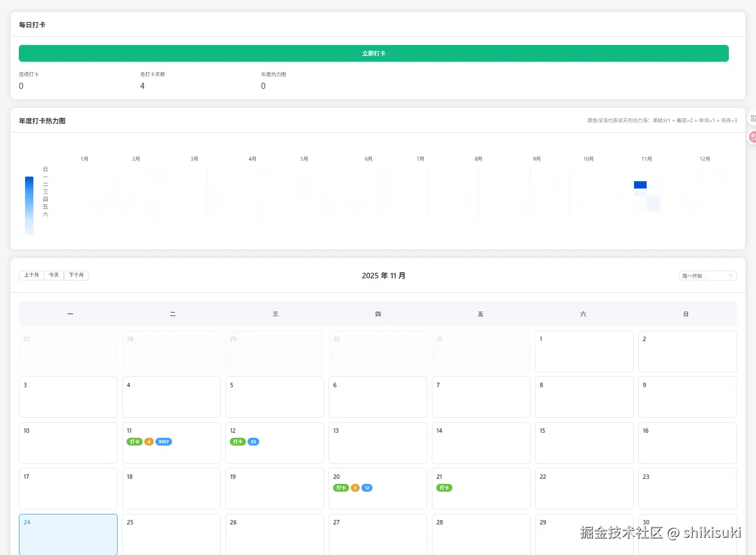Click the blue gradient heat legend bar

(x=29, y=205)
